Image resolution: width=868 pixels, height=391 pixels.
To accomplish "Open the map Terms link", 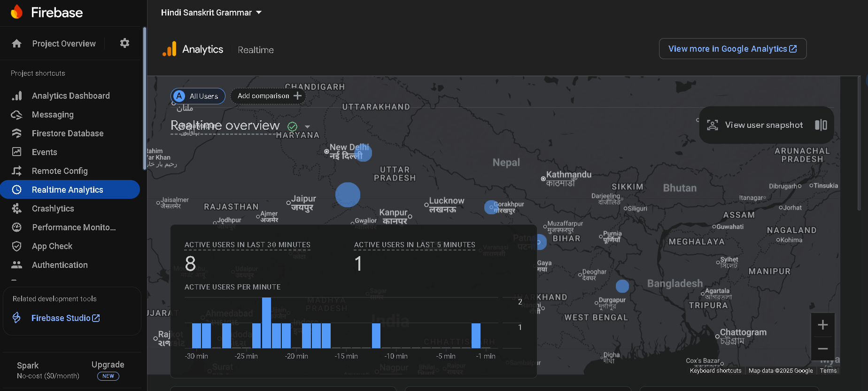I will (828, 371).
